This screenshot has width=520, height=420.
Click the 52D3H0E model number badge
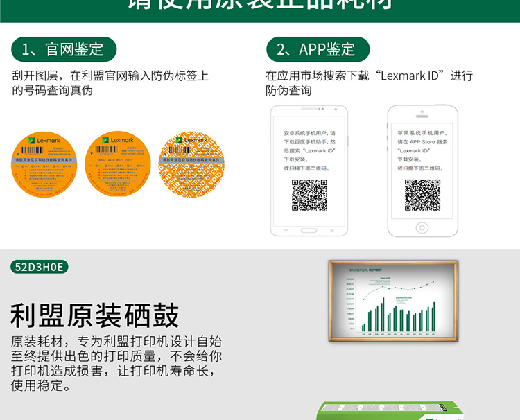tap(40, 268)
